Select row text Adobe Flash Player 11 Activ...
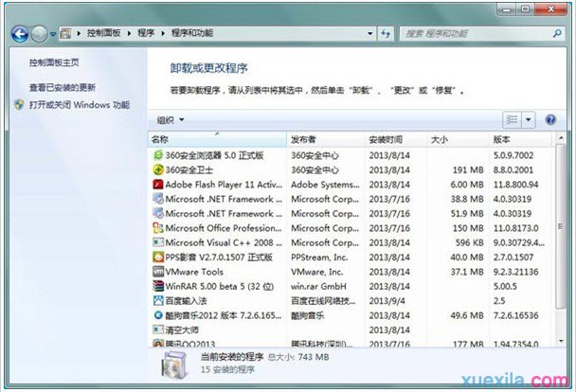Screen dimensions: 576x392 [224, 185]
